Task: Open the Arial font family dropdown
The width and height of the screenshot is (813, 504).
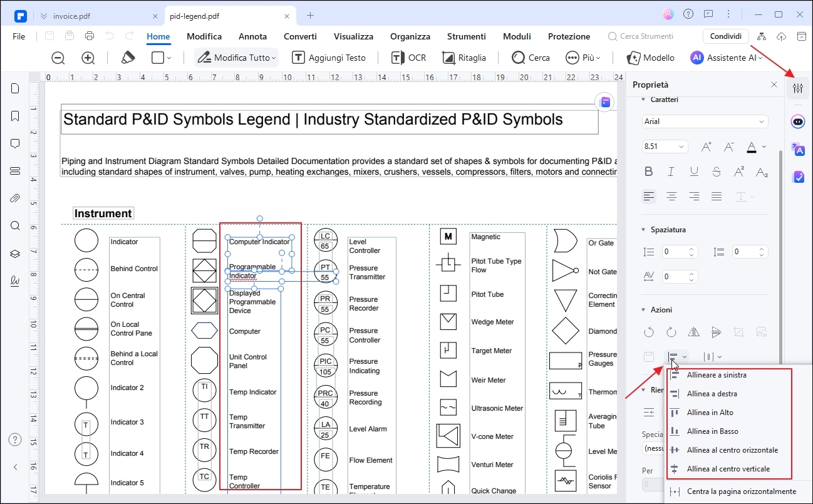Action: (705, 121)
